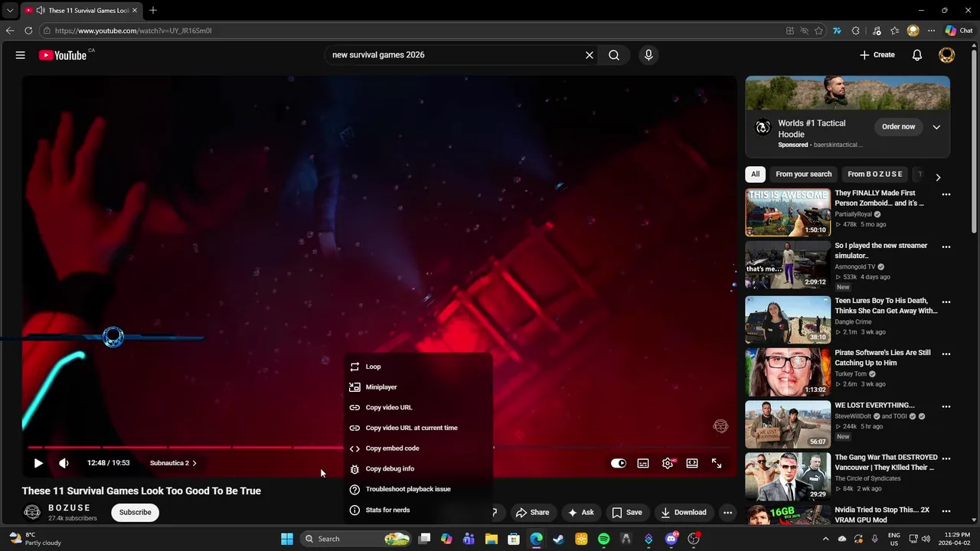Open the YouTube guide hamburger menu
Viewport: 980px width, 551px height.
click(x=21, y=55)
